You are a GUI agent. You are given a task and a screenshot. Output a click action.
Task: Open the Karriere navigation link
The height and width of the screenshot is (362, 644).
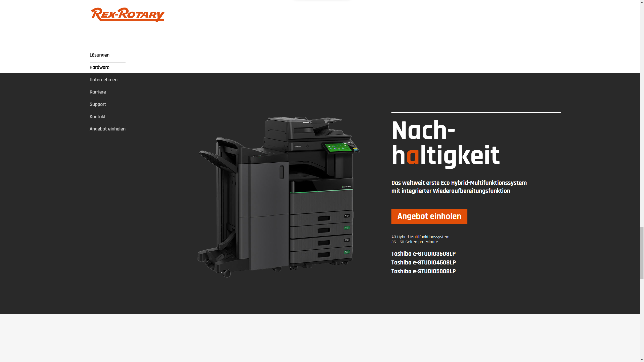point(98,92)
